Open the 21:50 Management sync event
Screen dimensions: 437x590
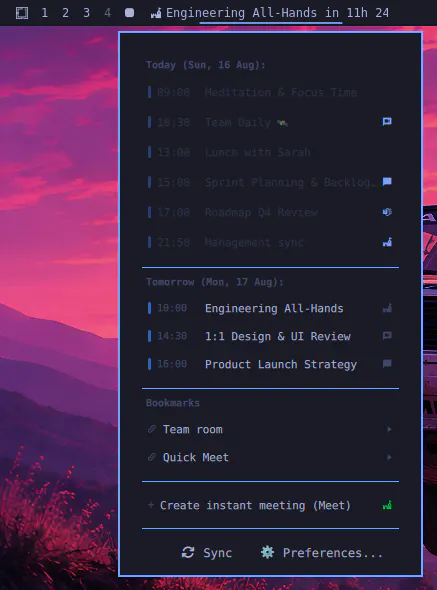(x=270, y=242)
